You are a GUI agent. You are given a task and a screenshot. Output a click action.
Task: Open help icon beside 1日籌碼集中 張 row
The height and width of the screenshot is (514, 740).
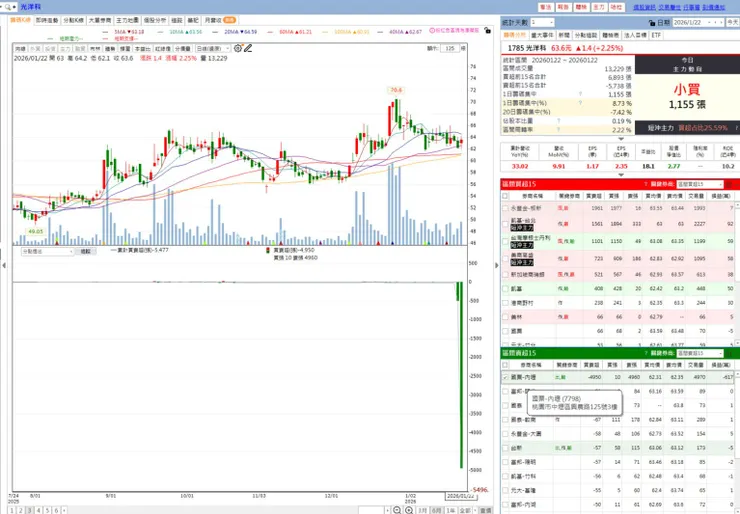point(580,94)
